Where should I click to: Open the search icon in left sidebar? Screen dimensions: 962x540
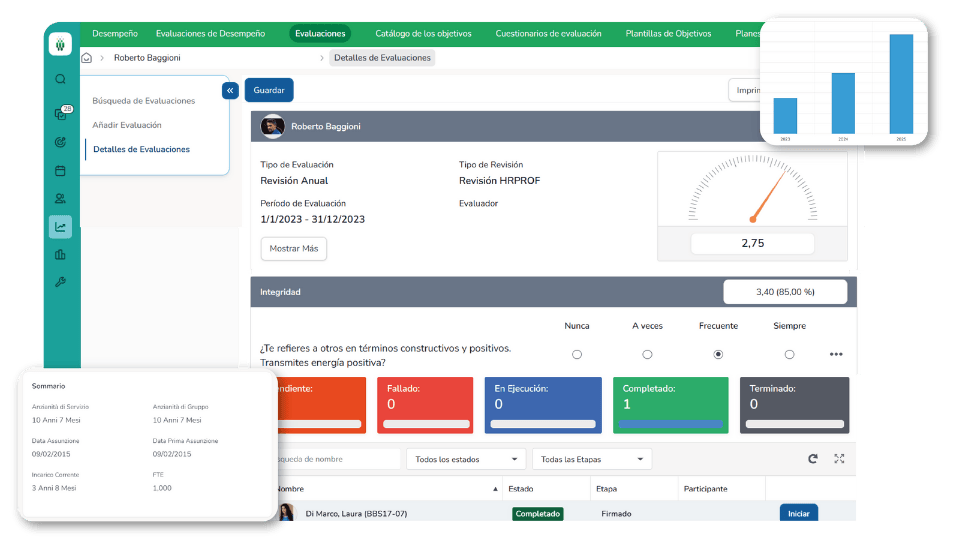pos(61,79)
